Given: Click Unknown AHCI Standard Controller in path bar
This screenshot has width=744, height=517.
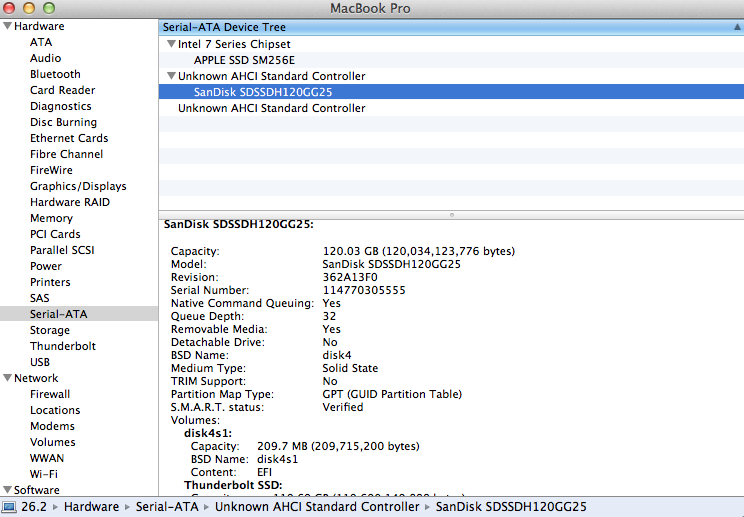Looking at the screenshot, I should tap(317, 507).
